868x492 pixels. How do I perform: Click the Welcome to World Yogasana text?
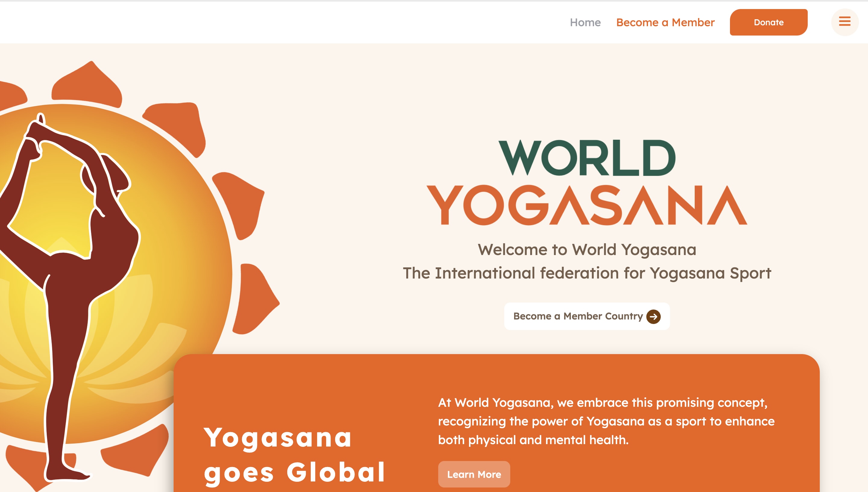click(587, 250)
